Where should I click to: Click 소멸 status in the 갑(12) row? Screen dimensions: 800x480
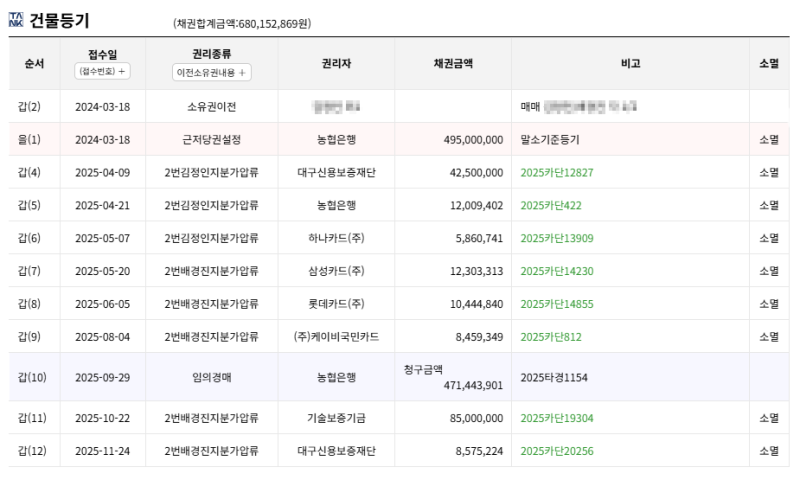click(x=769, y=451)
